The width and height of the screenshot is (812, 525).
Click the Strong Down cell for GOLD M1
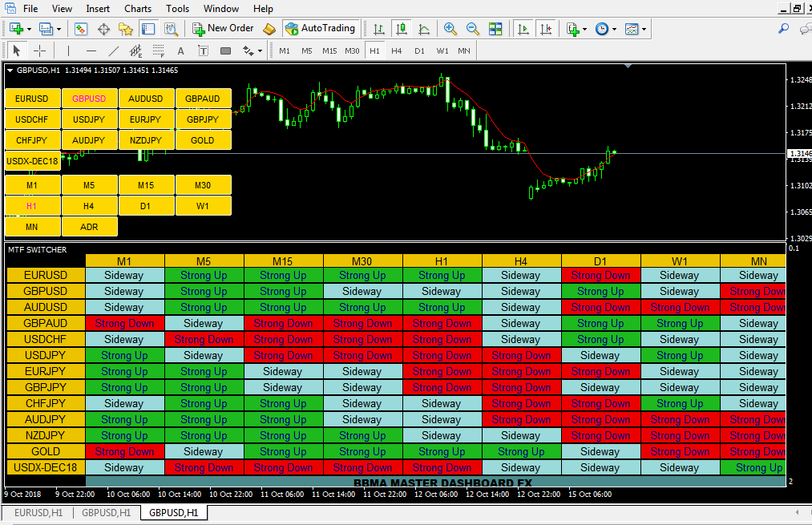point(124,451)
